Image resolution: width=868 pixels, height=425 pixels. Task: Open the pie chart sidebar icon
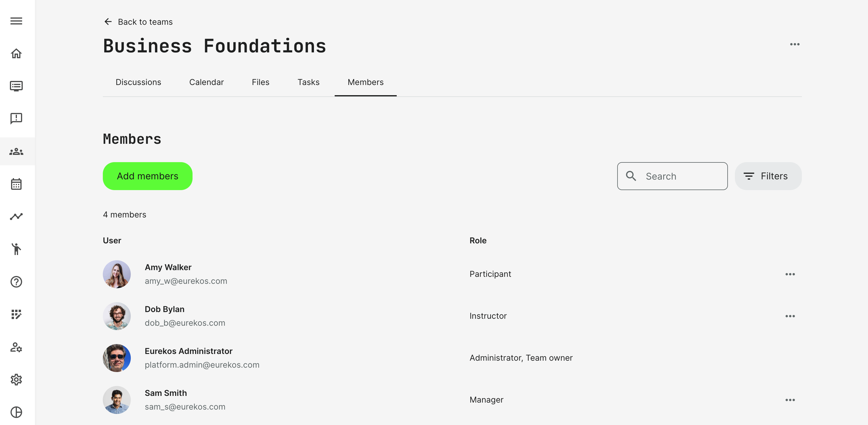(16, 412)
